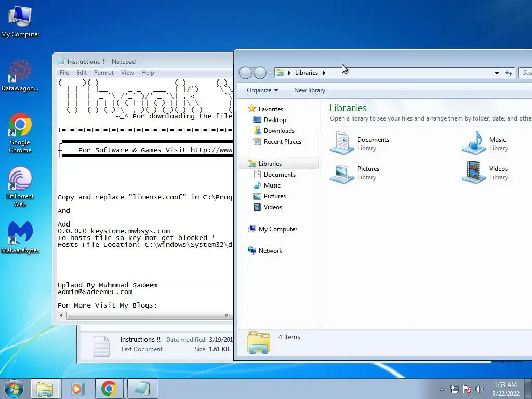
Task: Open Windows Media Player in taskbar
Action: pos(77,389)
